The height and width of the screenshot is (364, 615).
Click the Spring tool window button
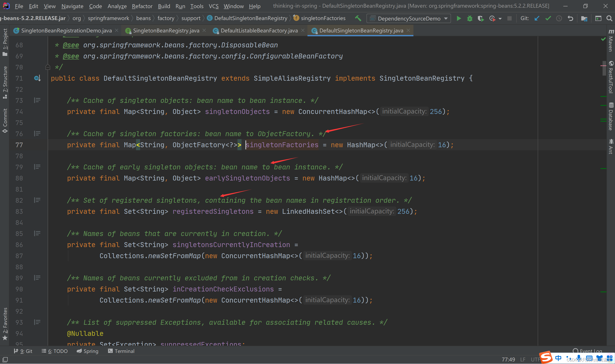[88, 351]
